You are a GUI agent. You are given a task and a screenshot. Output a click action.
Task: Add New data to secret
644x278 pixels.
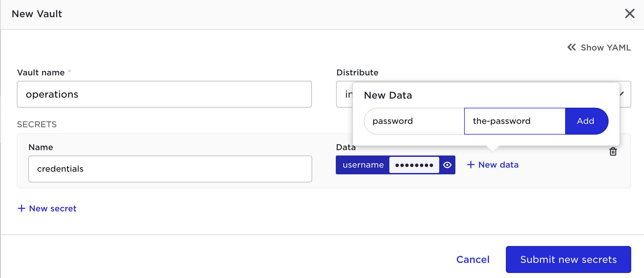[492, 165]
